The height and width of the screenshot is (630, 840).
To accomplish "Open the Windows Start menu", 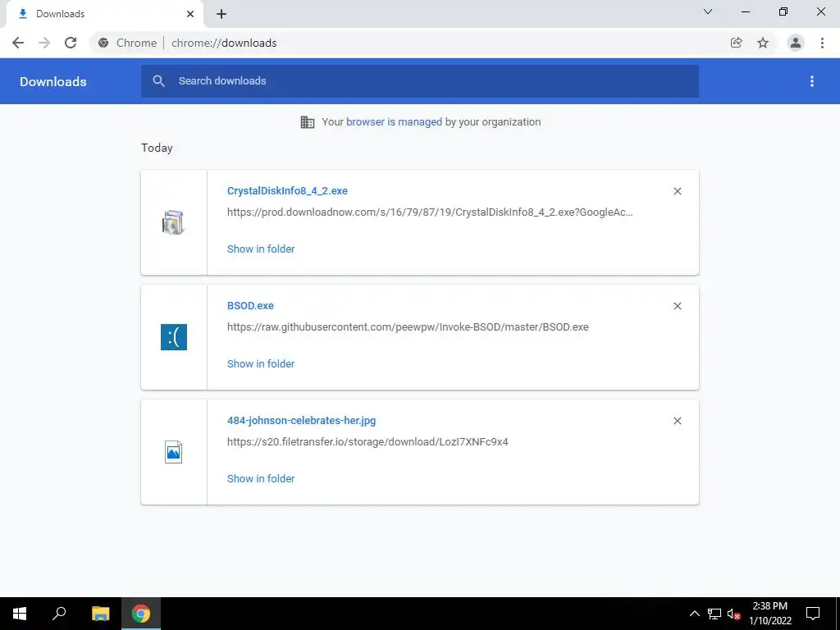I will tap(20, 614).
